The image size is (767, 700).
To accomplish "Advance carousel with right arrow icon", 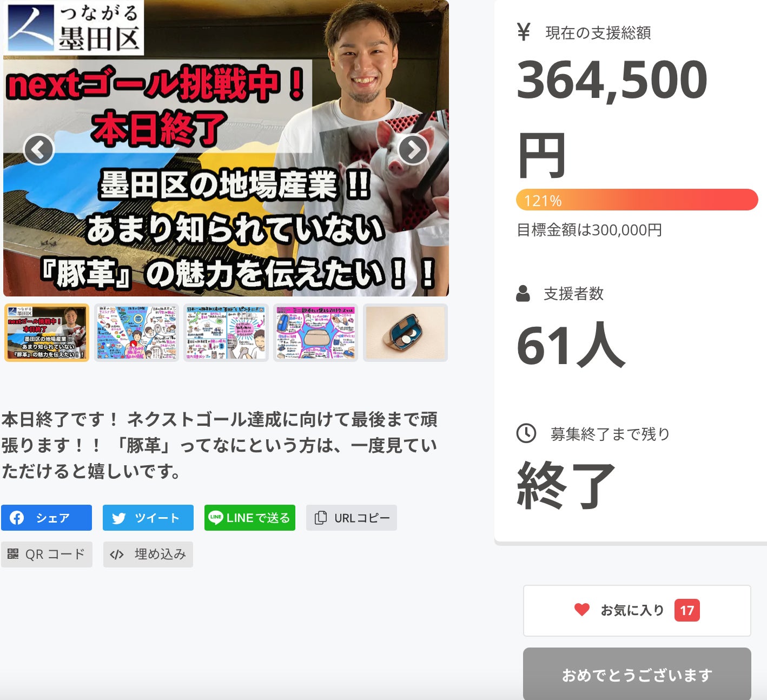I will [x=413, y=149].
